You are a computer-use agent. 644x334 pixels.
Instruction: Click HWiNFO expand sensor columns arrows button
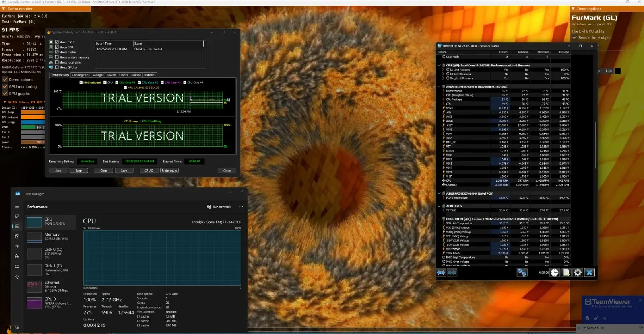tap(441, 273)
